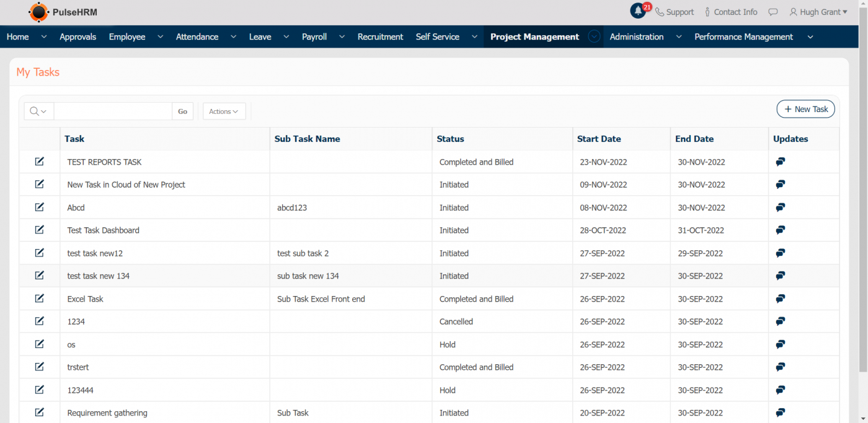Edit the Requirement gathering task
This screenshot has width=868, height=423.
pyautogui.click(x=40, y=412)
